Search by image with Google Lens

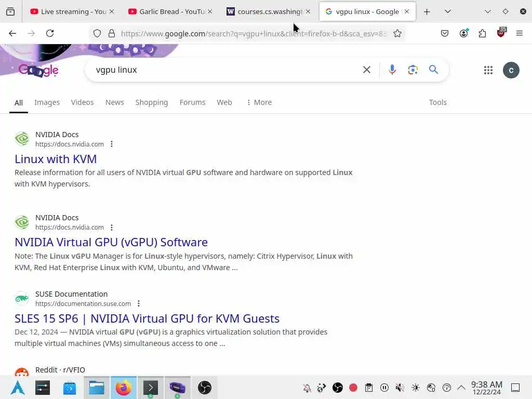coord(413,70)
